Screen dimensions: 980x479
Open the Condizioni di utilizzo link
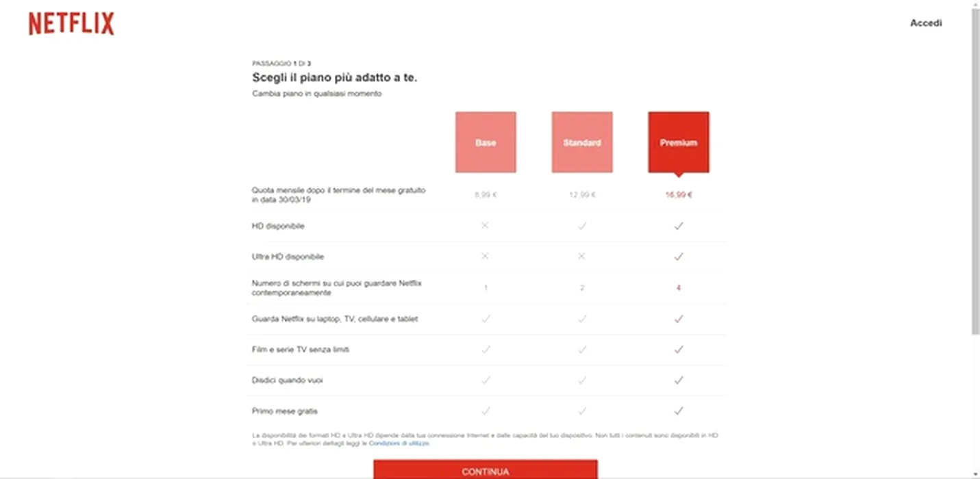pyautogui.click(x=399, y=443)
